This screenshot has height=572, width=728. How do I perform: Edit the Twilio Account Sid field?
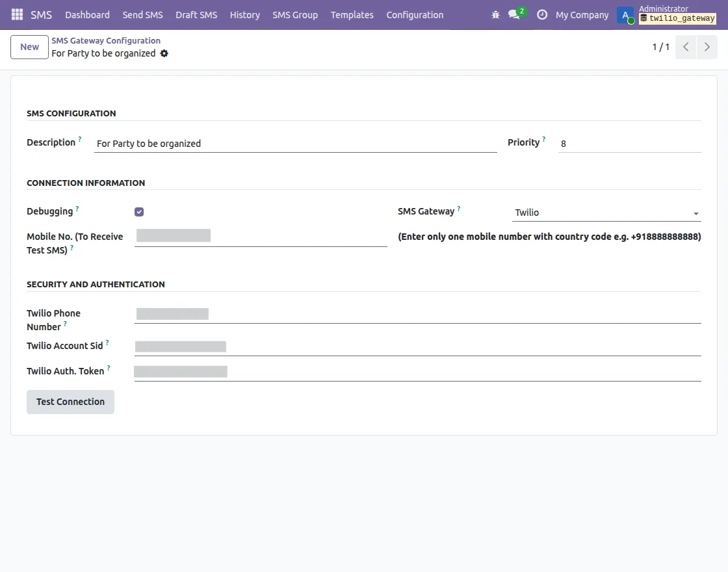[x=417, y=347]
